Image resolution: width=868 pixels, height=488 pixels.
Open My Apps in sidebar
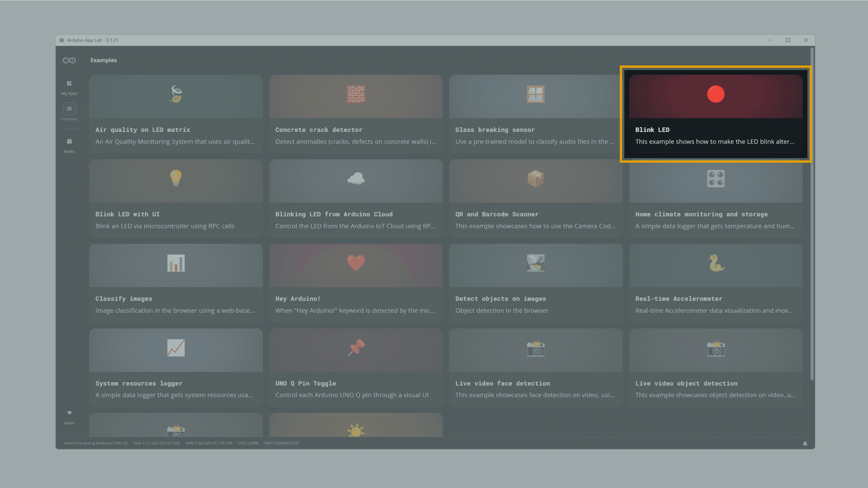(69, 87)
